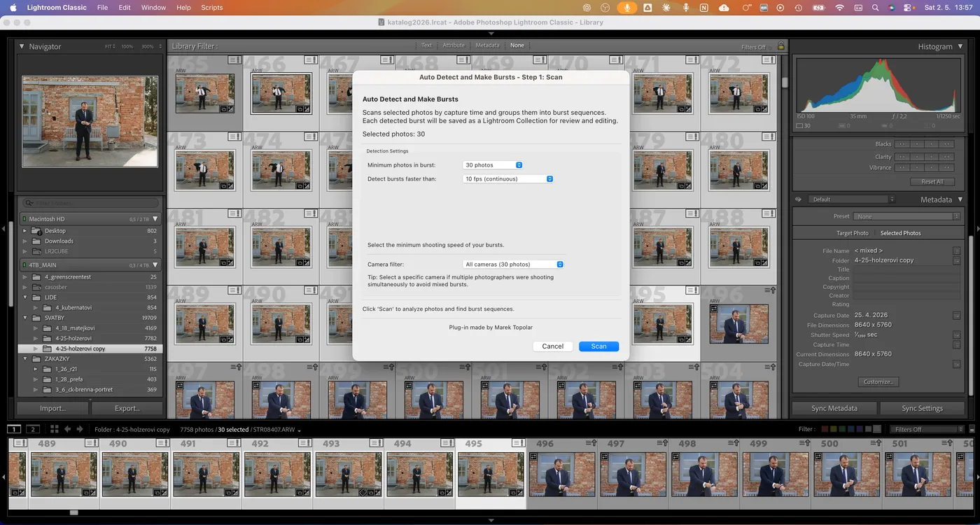Viewport: 980px width, 525px height.
Task: Collapse the ZAKAZKY folder tree
Action: pos(25,359)
